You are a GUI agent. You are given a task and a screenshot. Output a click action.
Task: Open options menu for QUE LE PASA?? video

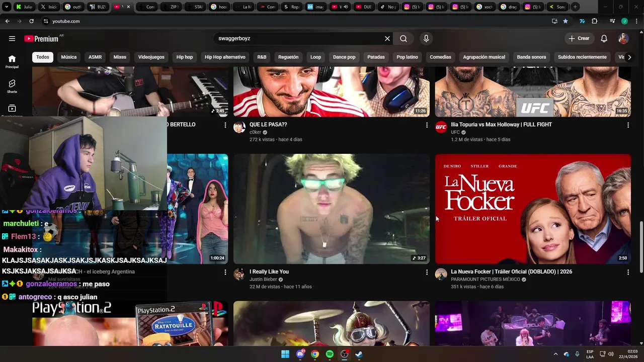[x=427, y=125]
